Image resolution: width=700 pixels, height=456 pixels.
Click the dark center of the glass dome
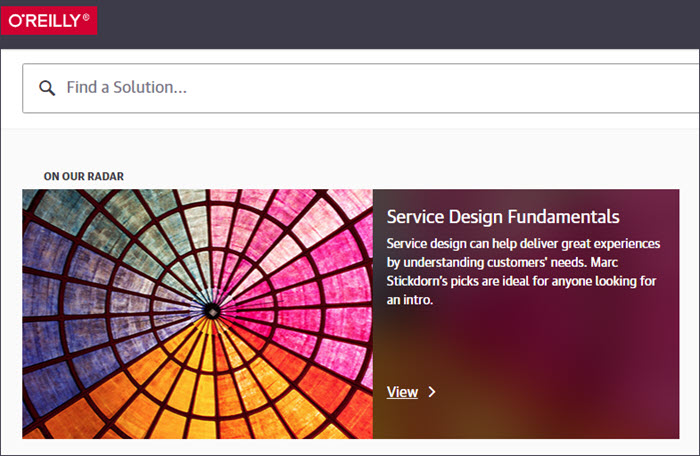pyautogui.click(x=212, y=311)
